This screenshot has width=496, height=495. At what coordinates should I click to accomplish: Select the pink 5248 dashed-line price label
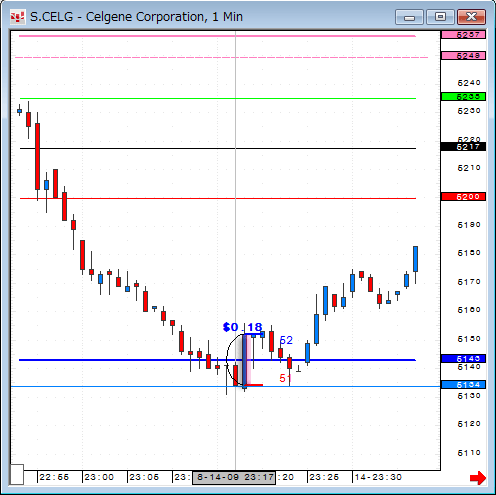[x=463, y=56]
